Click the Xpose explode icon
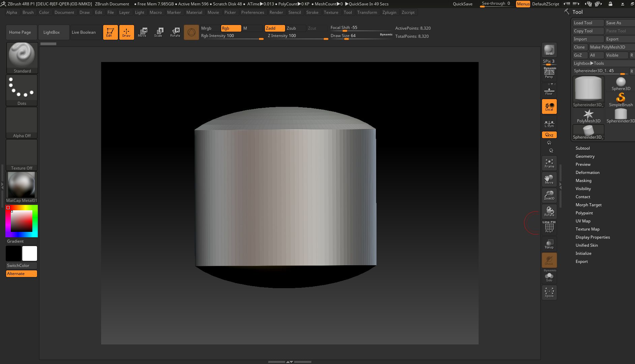The image size is (635, 364). (549, 293)
